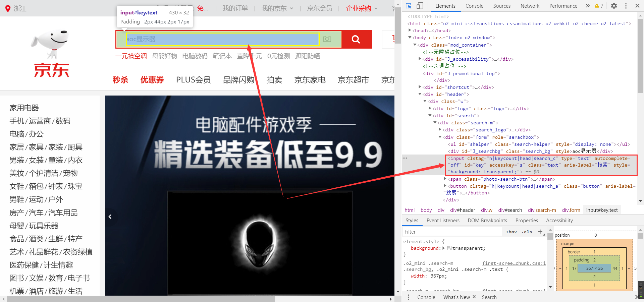This screenshot has width=644, height=302.
Task: Open the 秒杀 navigation link
Action: pyautogui.click(x=120, y=80)
